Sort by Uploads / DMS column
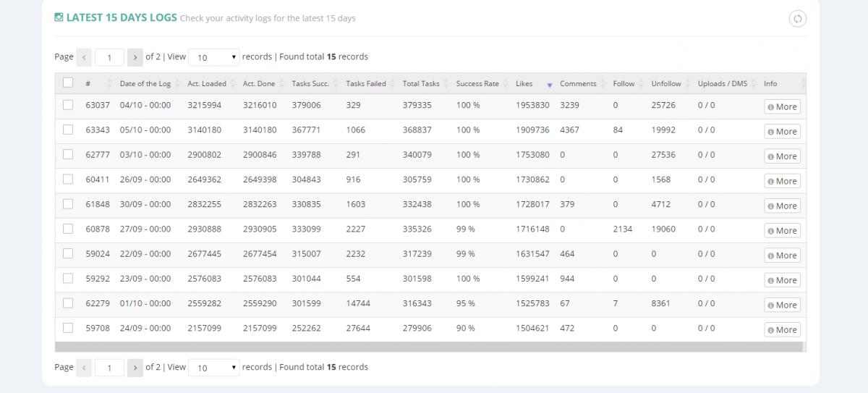 [x=723, y=84]
